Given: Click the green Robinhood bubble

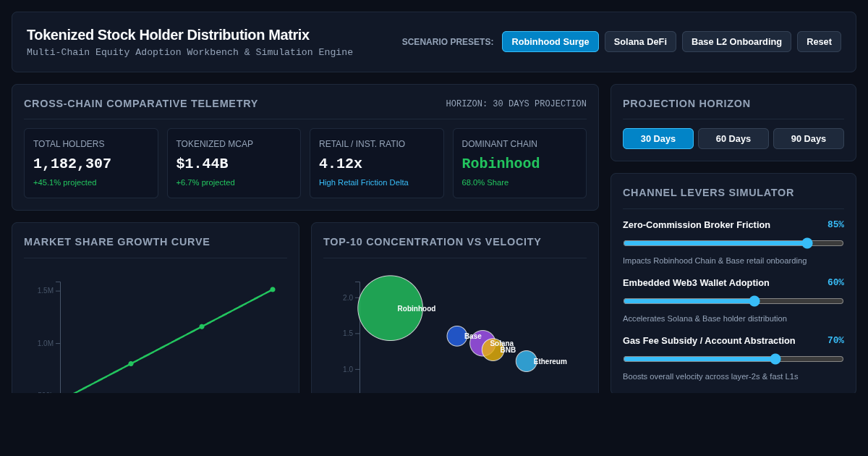Looking at the screenshot, I should click(390, 308).
